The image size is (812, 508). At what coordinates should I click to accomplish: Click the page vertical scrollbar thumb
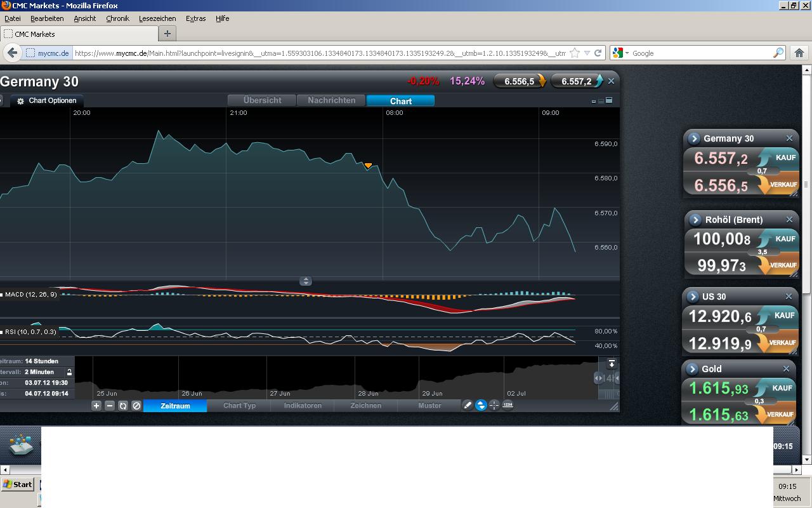point(807,184)
